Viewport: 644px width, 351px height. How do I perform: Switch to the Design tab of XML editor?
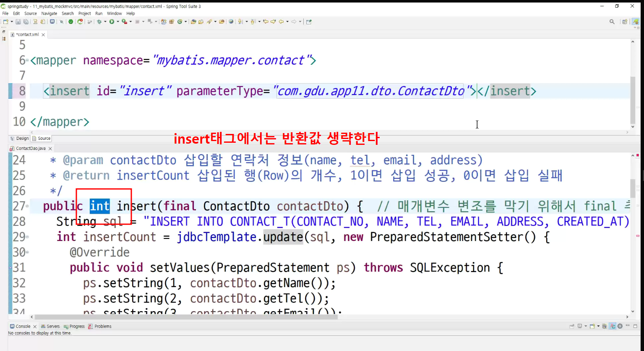tap(20, 139)
